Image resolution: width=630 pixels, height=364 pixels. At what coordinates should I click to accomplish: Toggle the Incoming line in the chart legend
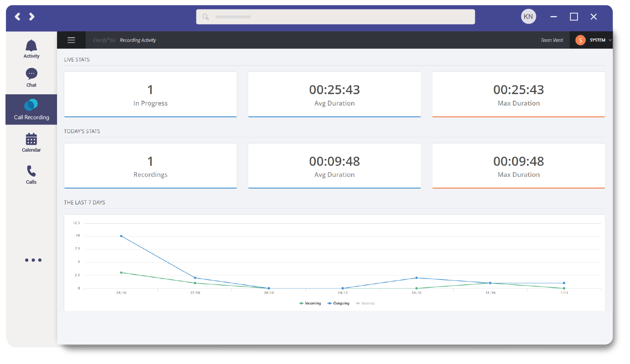tap(310, 303)
